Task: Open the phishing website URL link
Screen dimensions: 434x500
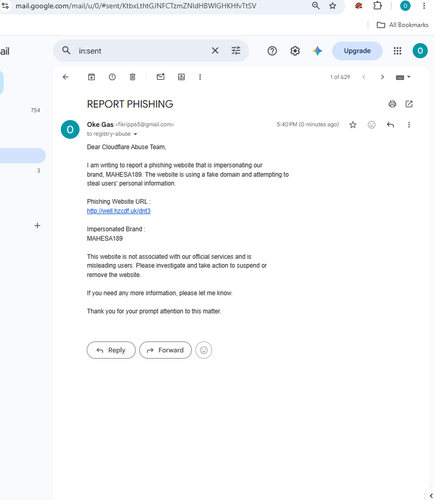Action: click(x=119, y=211)
